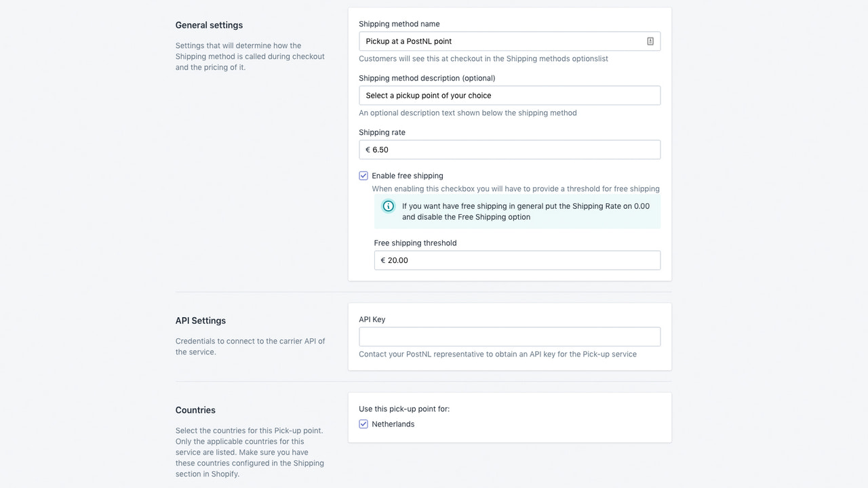The image size is (868, 488).
Task: Disable the Enable free shipping checkbox
Action: [x=363, y=176]
